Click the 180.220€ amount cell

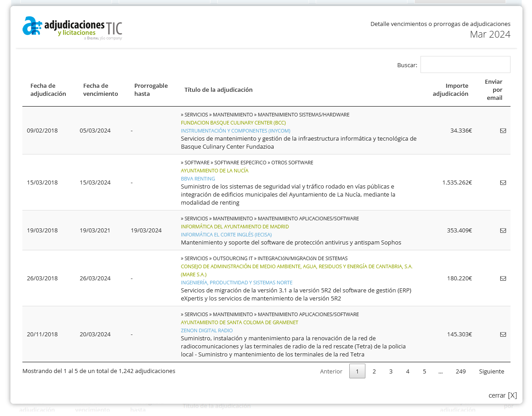pos(459,278)
